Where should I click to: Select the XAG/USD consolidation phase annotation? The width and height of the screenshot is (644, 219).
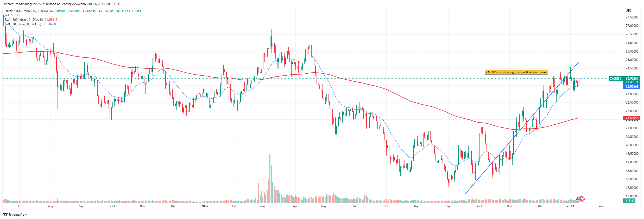[516, 72]
